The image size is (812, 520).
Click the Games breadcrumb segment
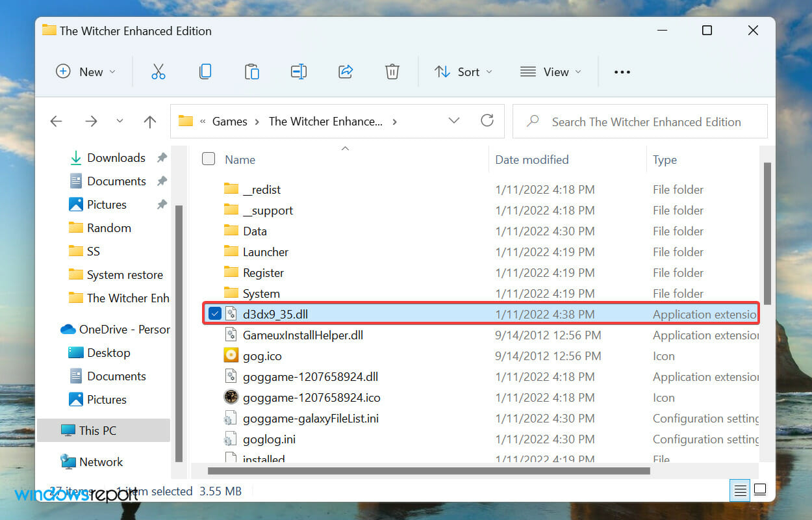(x=229, y=121)
